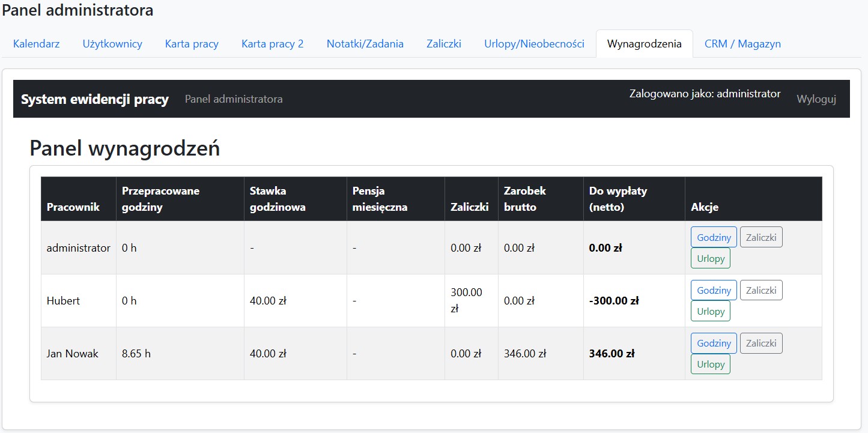Open Zaliczki for the administrator row
This screenshot has height=433, width=868.
click(x=761, y=237)
